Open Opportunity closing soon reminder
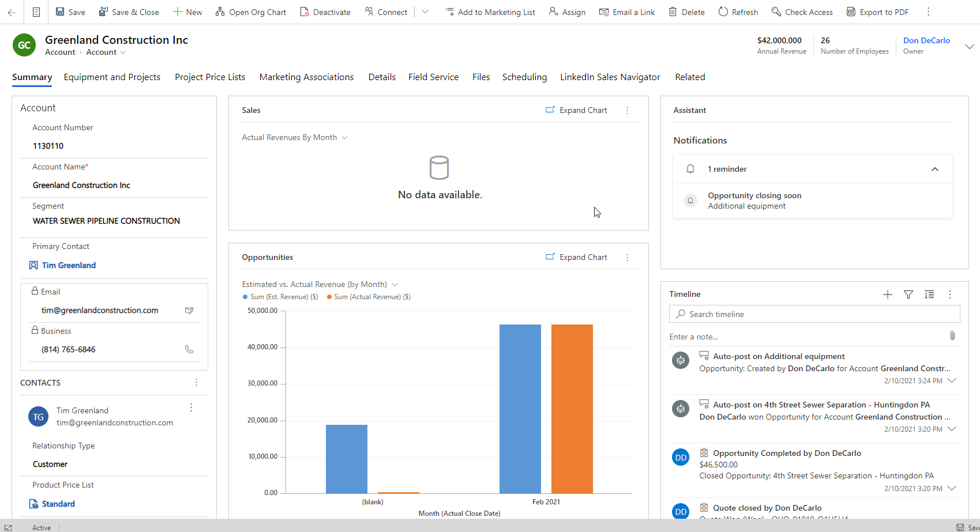980x532 pixels. [813, 201]
